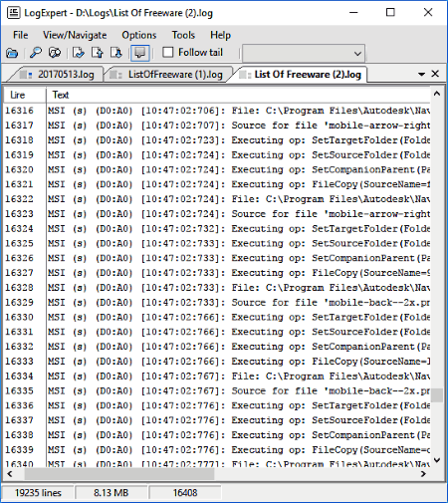Select log line 16335
448x503 pixels.
click(217, 390)
